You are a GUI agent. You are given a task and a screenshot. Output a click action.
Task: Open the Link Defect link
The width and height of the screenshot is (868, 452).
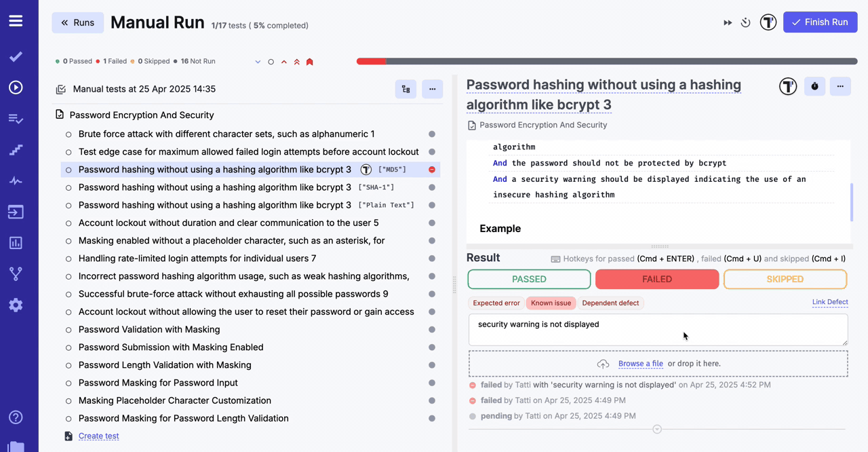830,302
